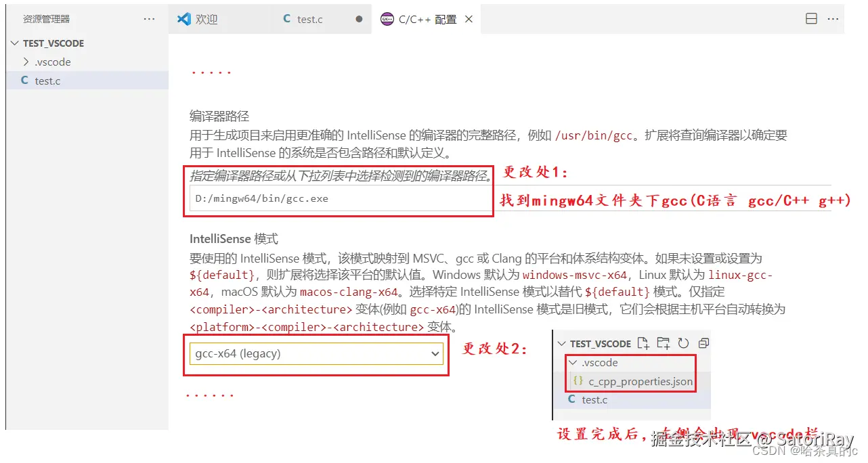Viewport: 868px width, 463px height.
Task: Click the New File icon in TEST_VSCODE header
Action: (643, 343)
